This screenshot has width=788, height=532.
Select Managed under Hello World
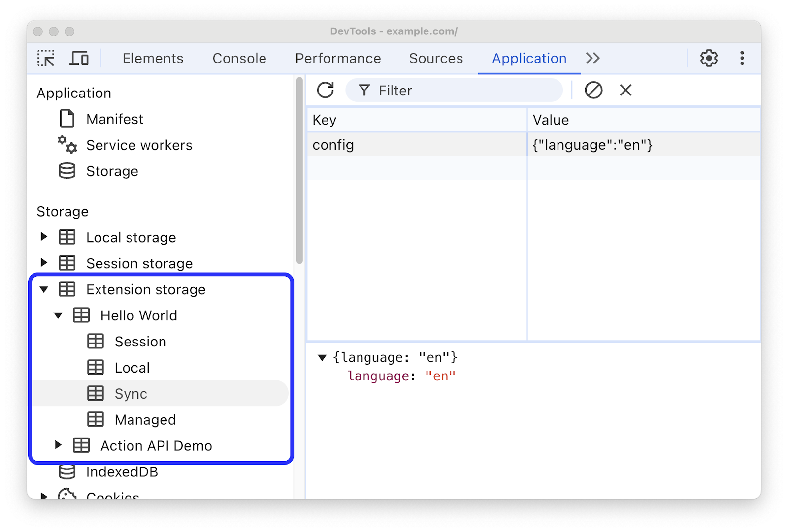pos(145,419)
